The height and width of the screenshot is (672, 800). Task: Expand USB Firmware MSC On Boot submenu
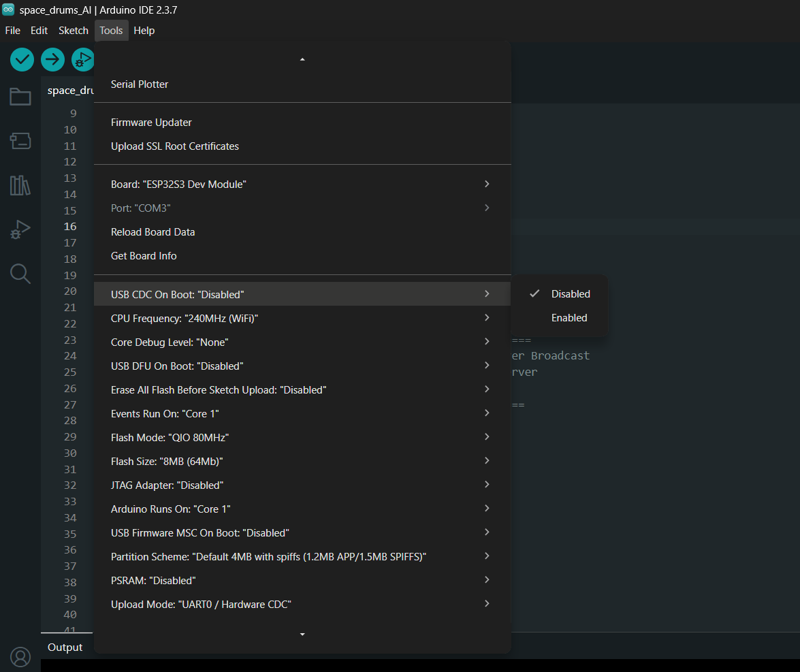[302, 532]
